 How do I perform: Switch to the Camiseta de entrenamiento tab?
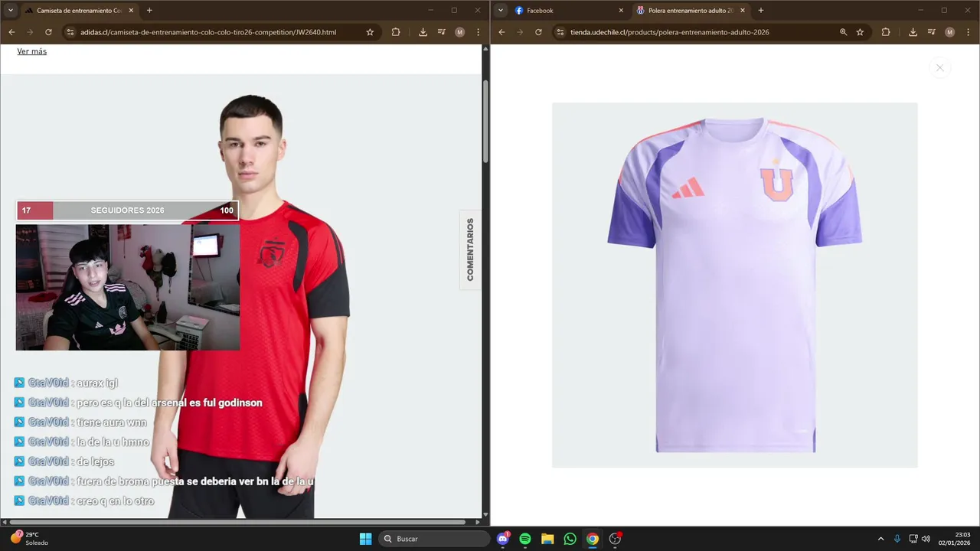tap(79, 11)
